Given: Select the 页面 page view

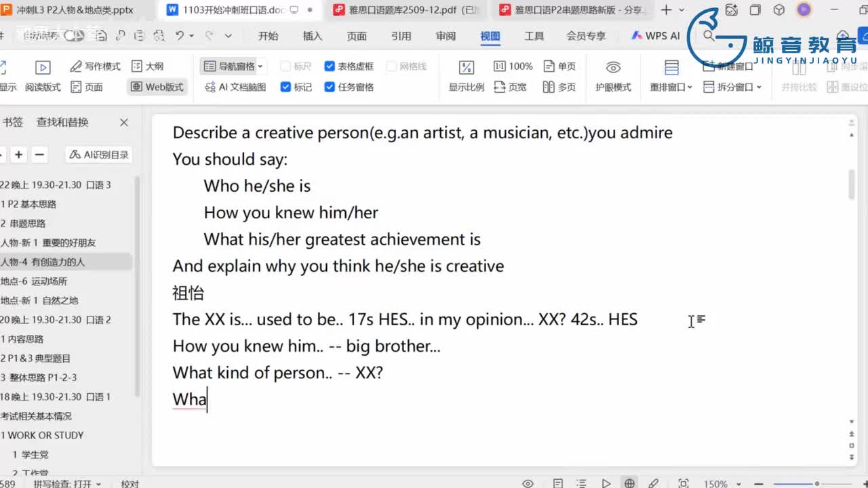Looking at the screenshot, I should [x=87, y=87].
